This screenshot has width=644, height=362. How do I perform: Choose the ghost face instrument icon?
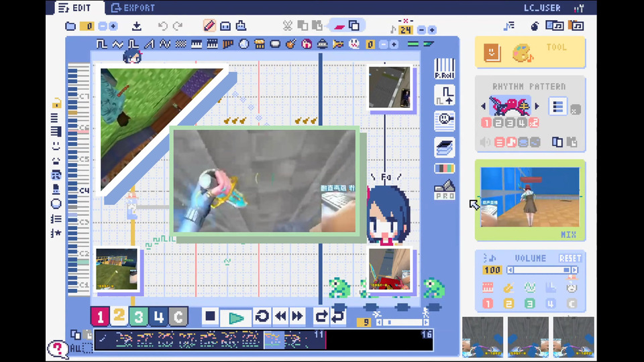point(354,44)
